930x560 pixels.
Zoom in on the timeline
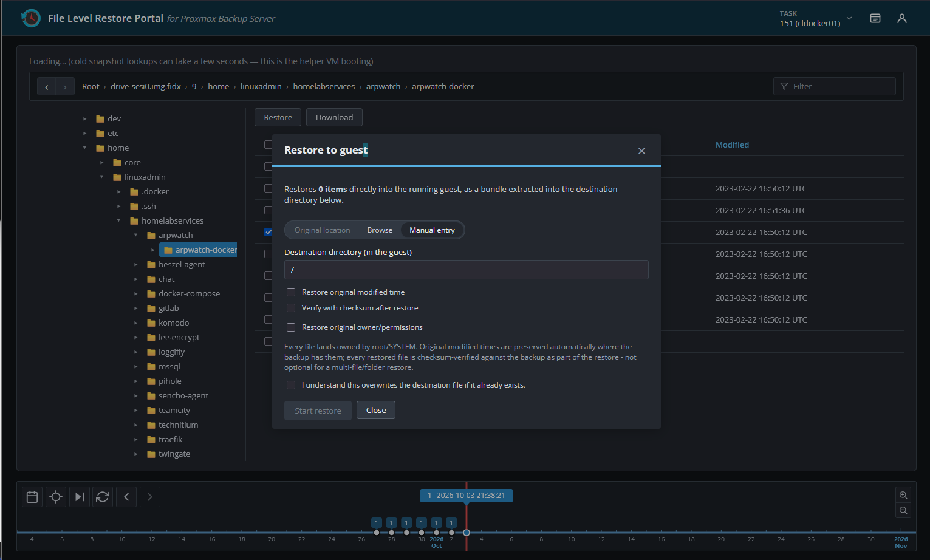(903, 495)
